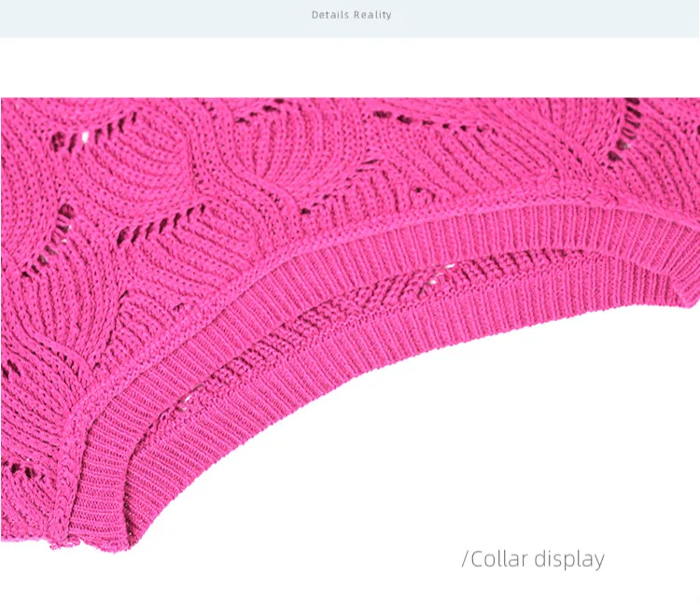Click the '/Collar display' caption text
Viewport: 700px width, 604px height.
click(533, 560)
